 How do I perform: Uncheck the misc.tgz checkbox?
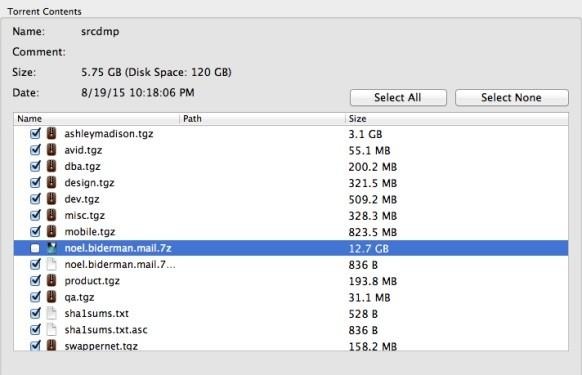tap(35, 215)
